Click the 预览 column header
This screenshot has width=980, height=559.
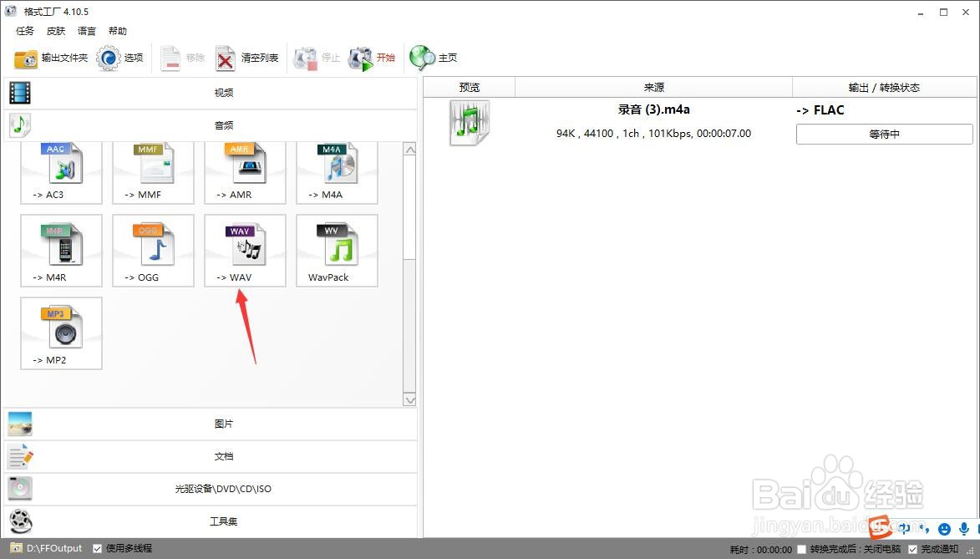tap(470, 88)
